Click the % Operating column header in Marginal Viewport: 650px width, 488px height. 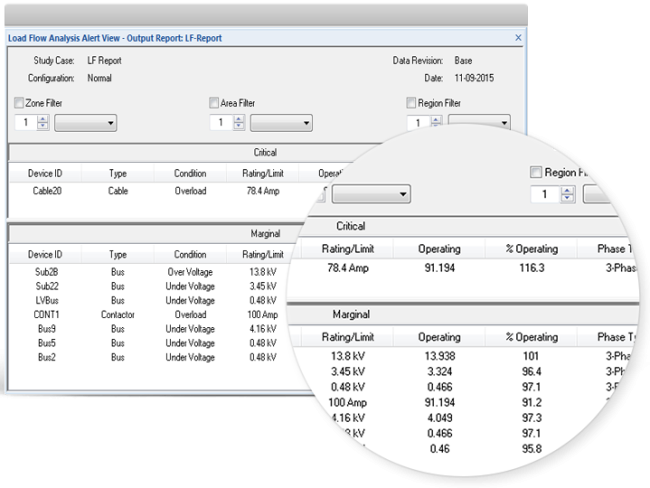530,337
